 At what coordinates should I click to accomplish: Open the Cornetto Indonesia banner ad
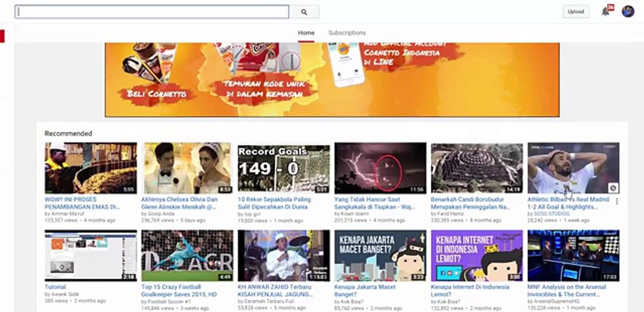click(332, 80)
